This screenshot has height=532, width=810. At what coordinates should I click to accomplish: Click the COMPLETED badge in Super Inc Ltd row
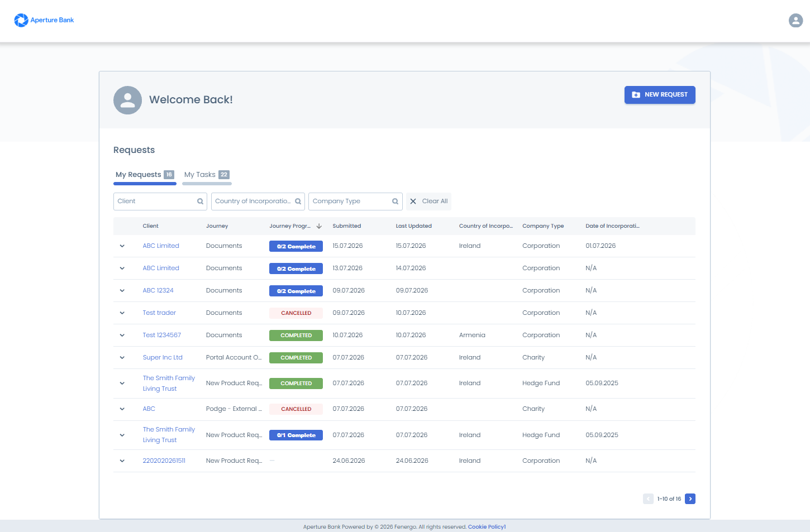(296, 358)
